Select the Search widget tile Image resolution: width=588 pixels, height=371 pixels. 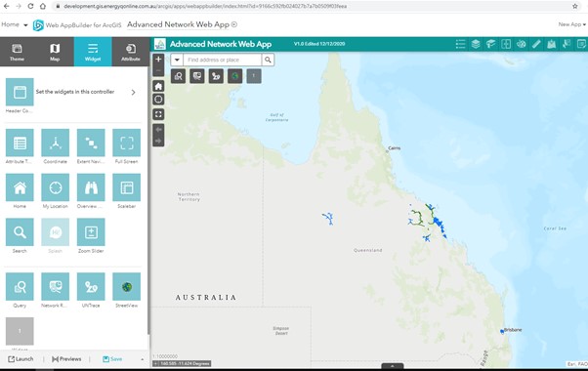pos(20,232)
